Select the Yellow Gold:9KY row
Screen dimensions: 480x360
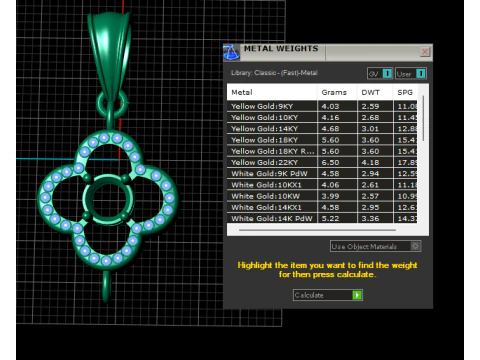[x=322, y=106]
